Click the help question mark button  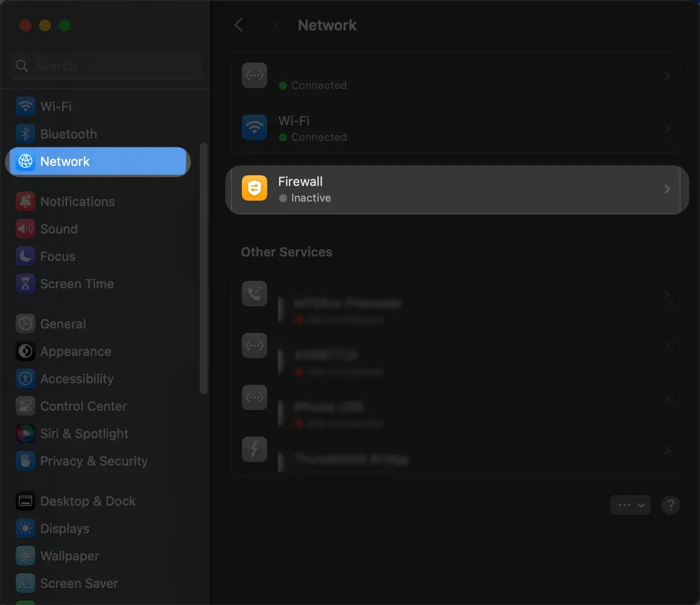(670, 505)
